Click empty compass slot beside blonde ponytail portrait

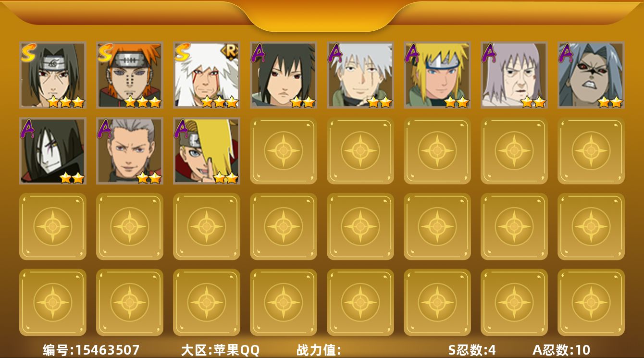tap(284, 151)
